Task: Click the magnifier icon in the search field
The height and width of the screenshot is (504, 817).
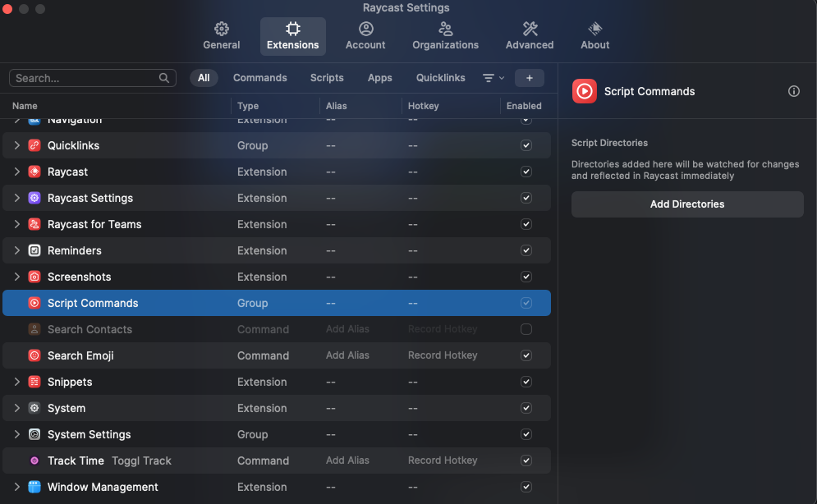Action: coord(164,77)
